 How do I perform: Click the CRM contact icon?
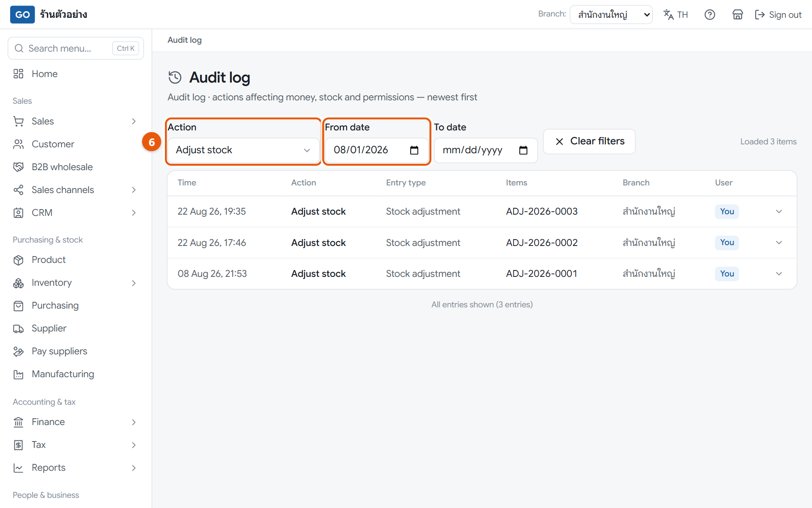click(x=18, y=213)
